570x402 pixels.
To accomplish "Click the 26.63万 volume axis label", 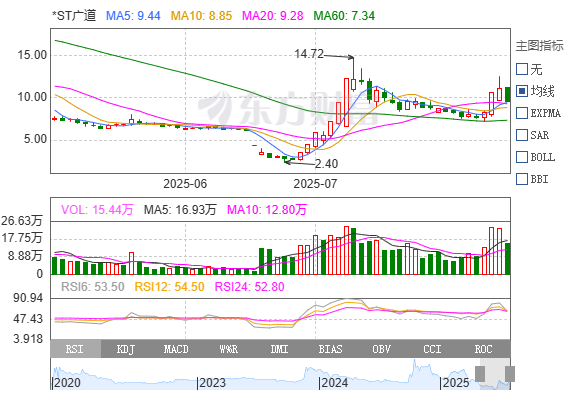I will coord(22,221).
